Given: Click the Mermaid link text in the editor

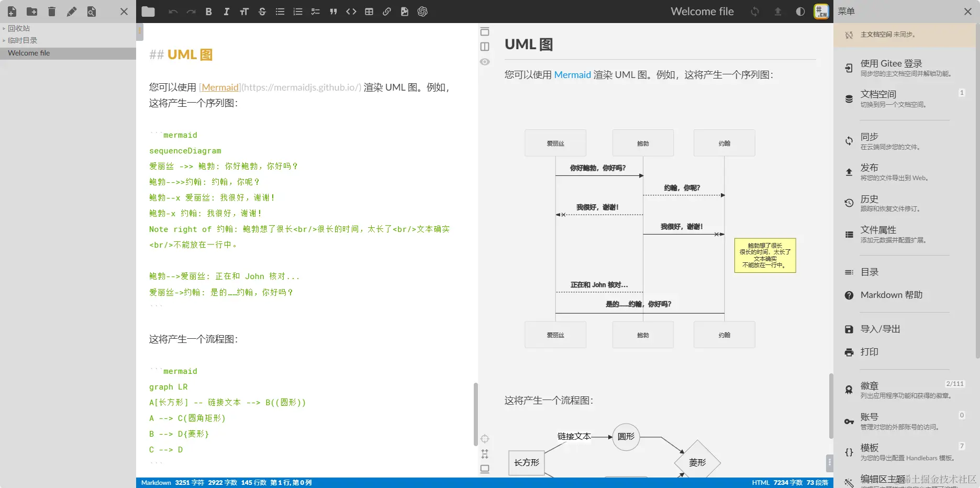Looking at the screenshot, I should pyautogui.click(x=220, y=87).
